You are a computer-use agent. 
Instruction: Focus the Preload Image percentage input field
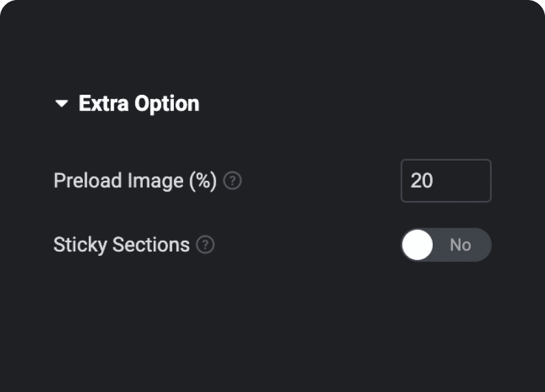coord(446,181)
